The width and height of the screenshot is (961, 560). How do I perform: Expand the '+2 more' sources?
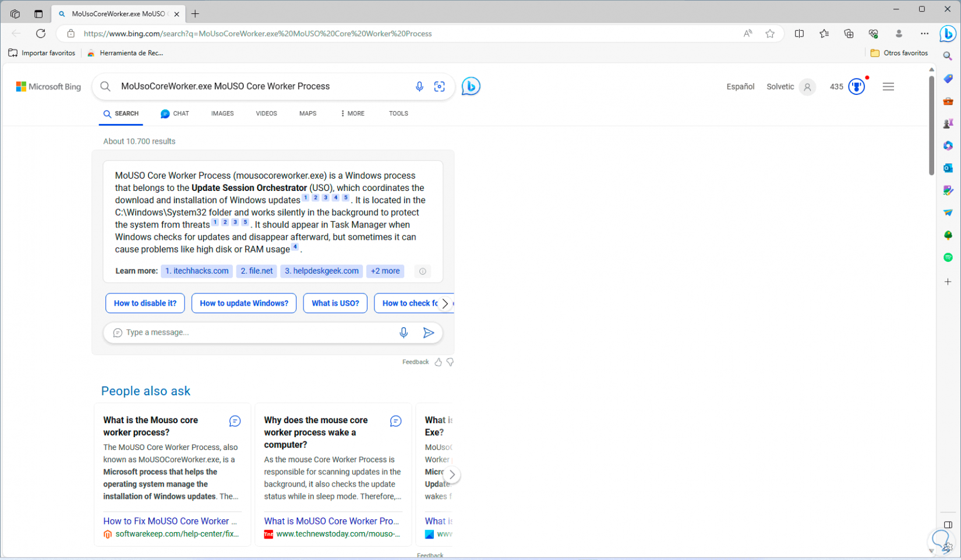[x=385, y=271]
